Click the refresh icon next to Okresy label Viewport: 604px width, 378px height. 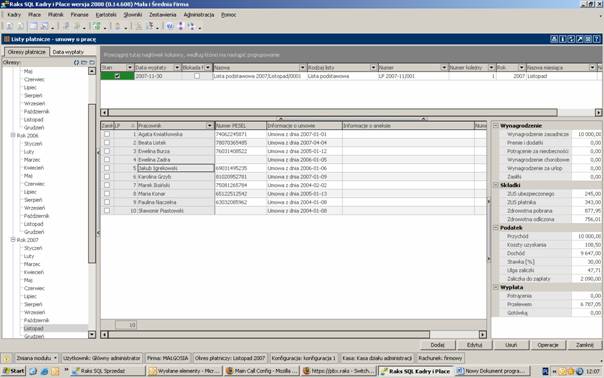point(76,62)
